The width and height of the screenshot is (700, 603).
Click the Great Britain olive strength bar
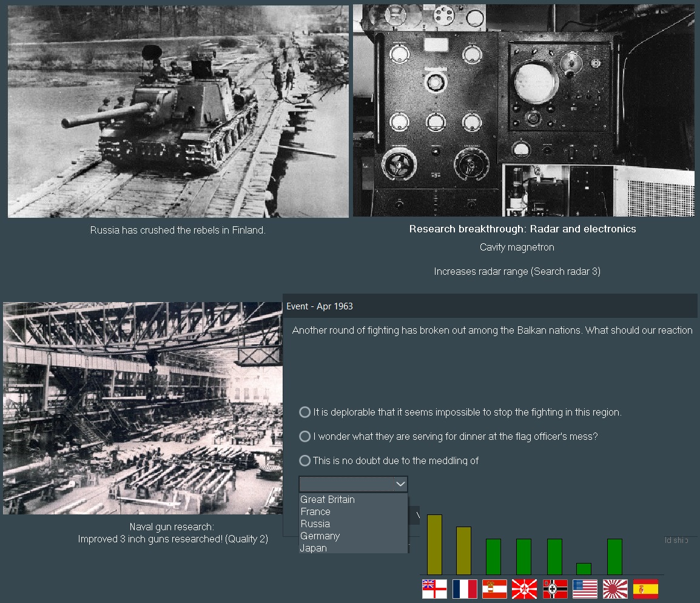(x=434, y=545)
